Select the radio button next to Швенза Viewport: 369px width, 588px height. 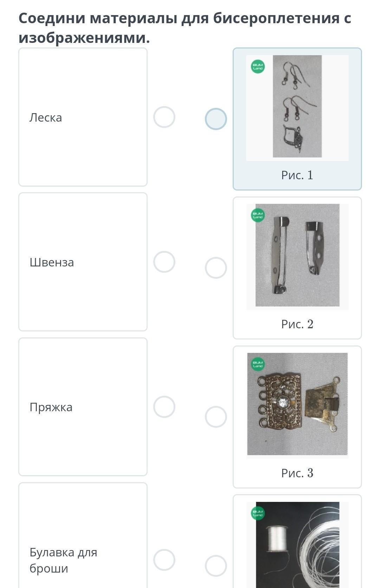click(x=164, y=262)
